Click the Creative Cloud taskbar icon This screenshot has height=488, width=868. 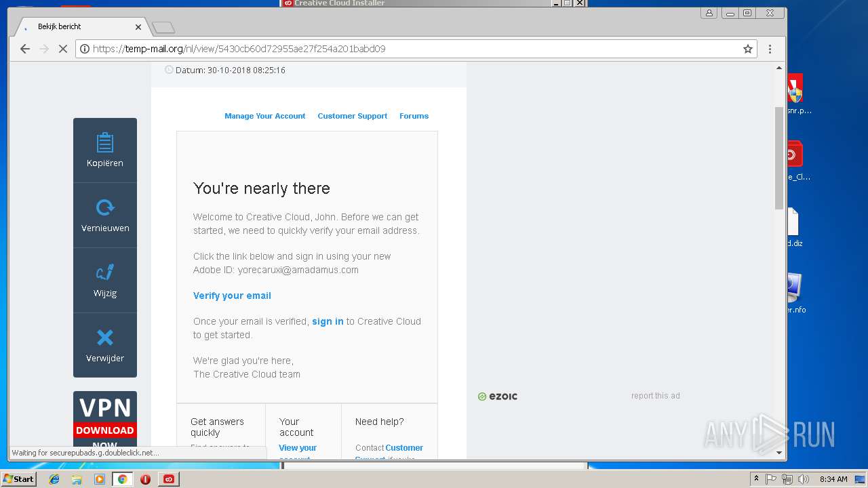[168, 479]
